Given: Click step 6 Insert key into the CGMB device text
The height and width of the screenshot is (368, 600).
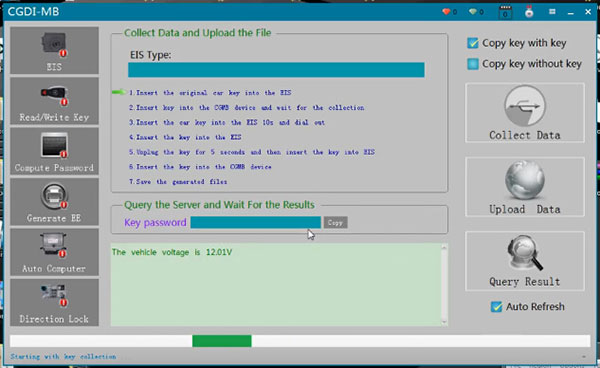Looking at the screenshot, I should [x=200, y=167].
